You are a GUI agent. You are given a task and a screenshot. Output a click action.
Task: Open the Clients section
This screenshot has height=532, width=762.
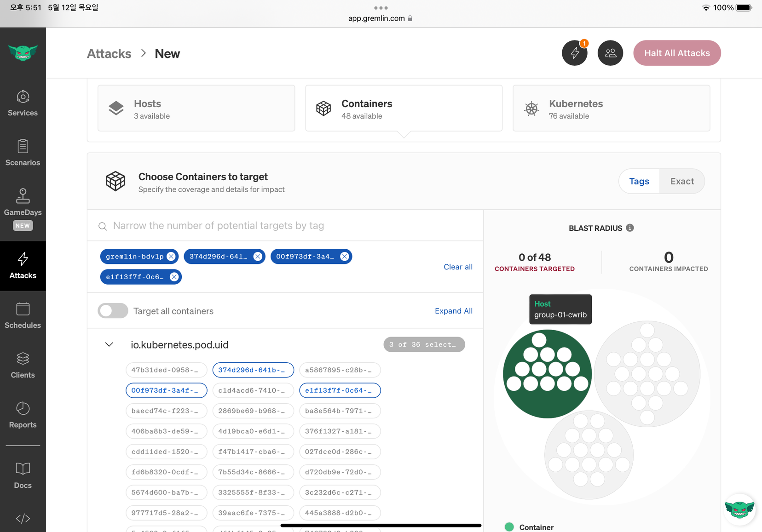[23, 366]
